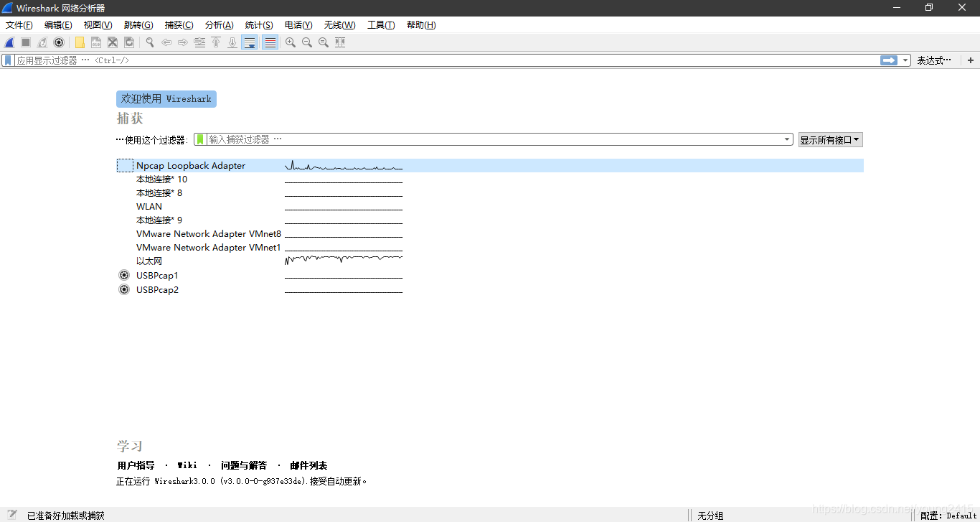
Task: Start capture with the shark fin icon
Action: point(9,42)
